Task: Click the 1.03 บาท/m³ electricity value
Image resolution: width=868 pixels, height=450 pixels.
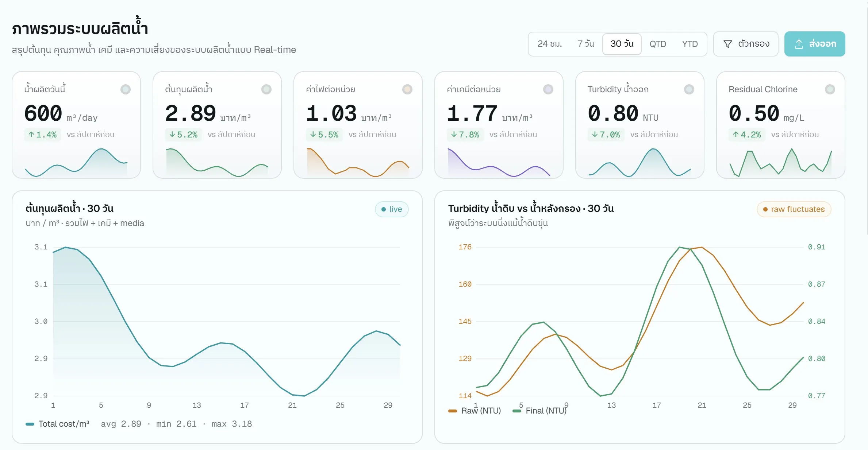Action: (x=349, y=113)
